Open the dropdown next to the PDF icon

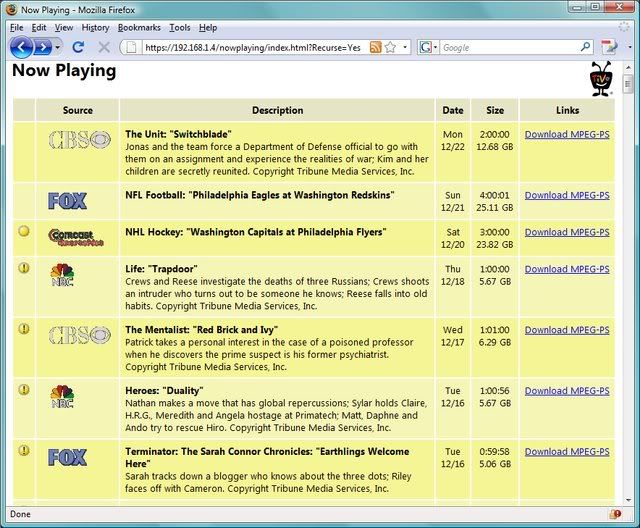point(630,47)
